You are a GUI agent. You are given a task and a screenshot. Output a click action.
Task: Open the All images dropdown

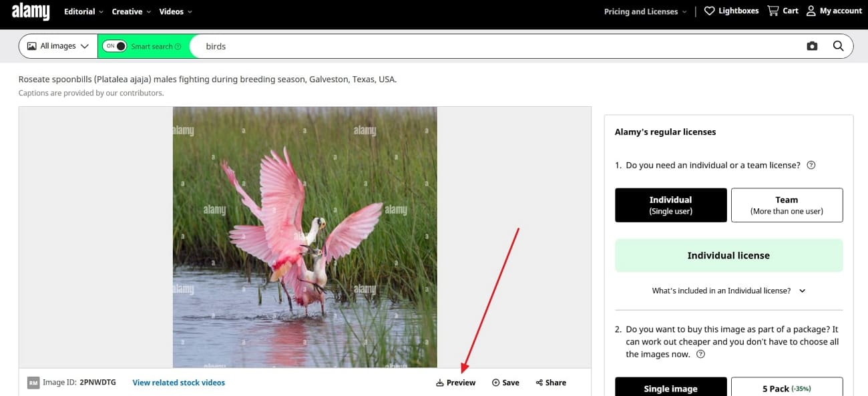pyautogui.click(x=58, y=46)
